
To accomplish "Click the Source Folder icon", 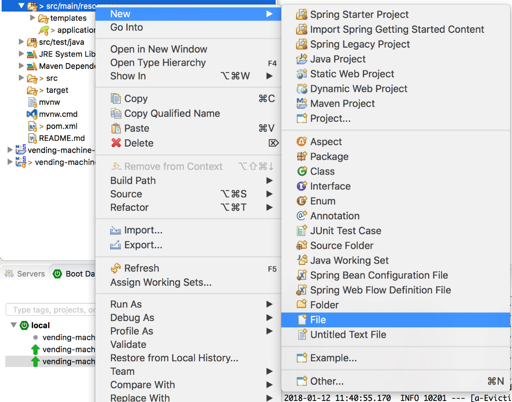I will (302, 245).
